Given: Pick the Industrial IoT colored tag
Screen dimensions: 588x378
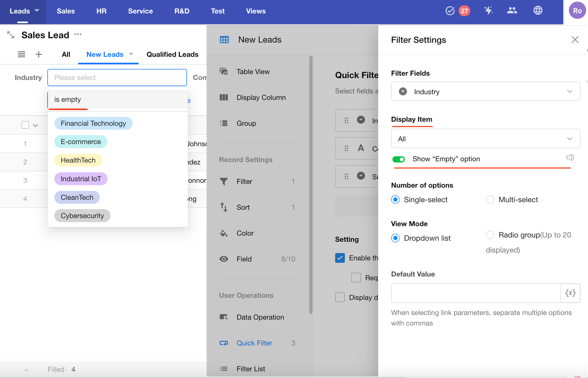Looking at the screenshot, I should tap(81, 179).
